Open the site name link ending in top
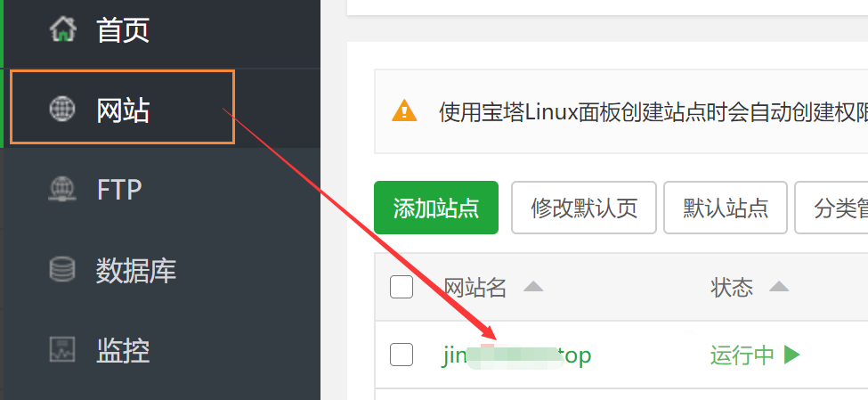 click(516, 355)
